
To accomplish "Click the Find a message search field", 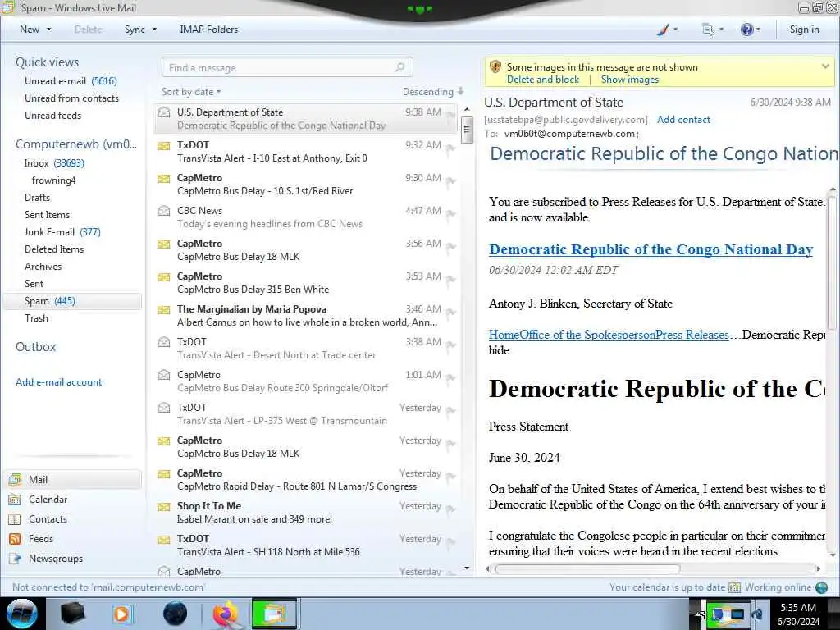I will point(286,67).
